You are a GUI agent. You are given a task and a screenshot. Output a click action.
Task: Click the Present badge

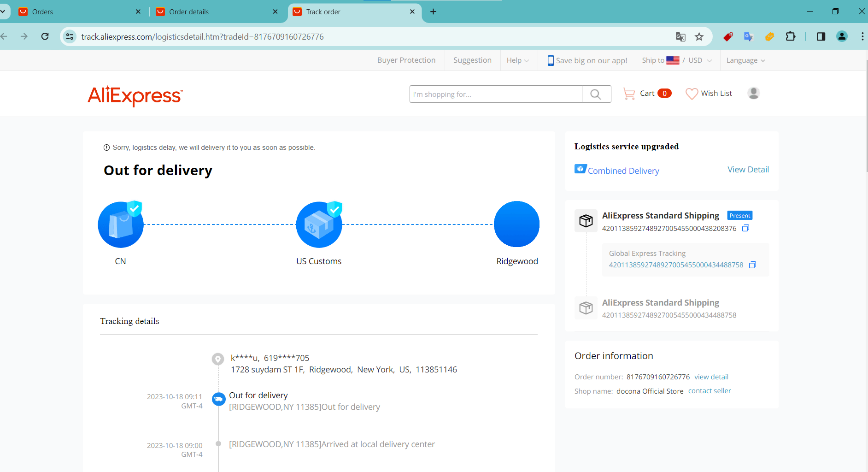[739, 215]
